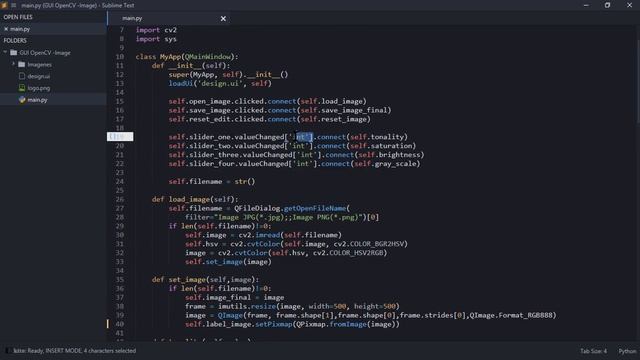Change the Python syntax in status bar
The image size is (640, 360).
[627, 351]
